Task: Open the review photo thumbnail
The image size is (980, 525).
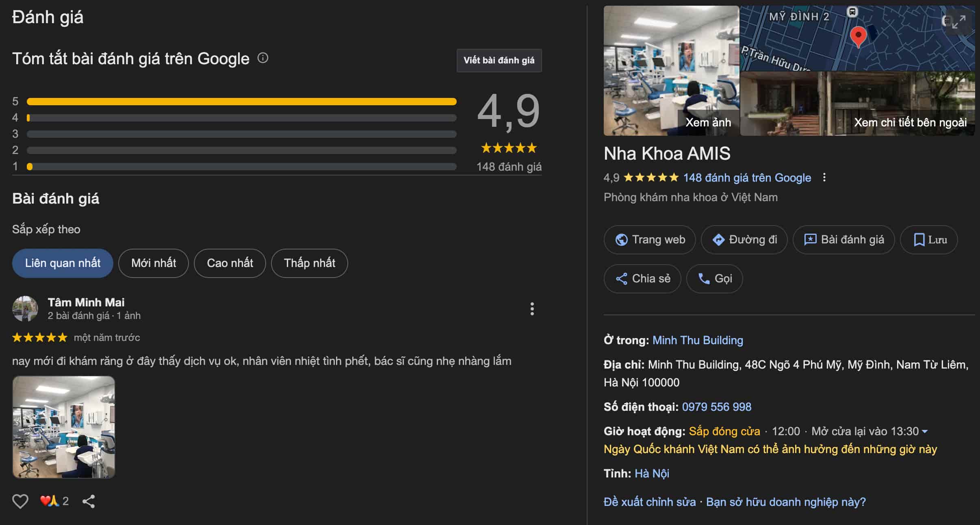Action: [x=64, y=427]
